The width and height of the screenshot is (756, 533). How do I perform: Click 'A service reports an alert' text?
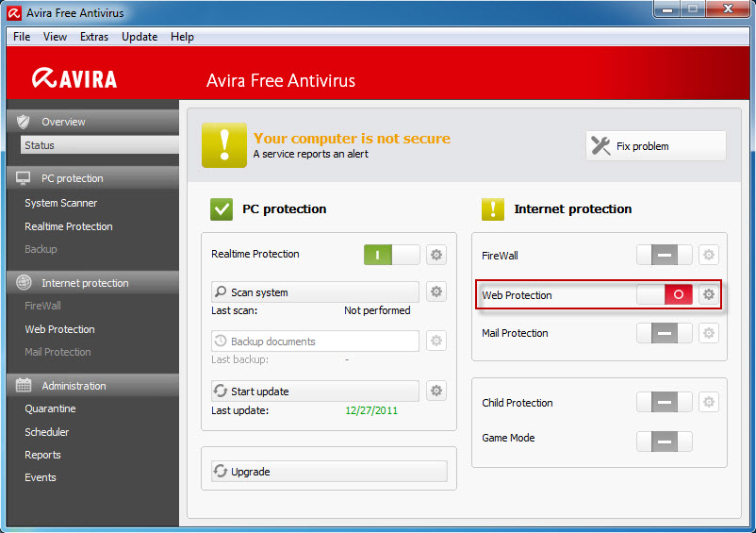click(310, 154)
